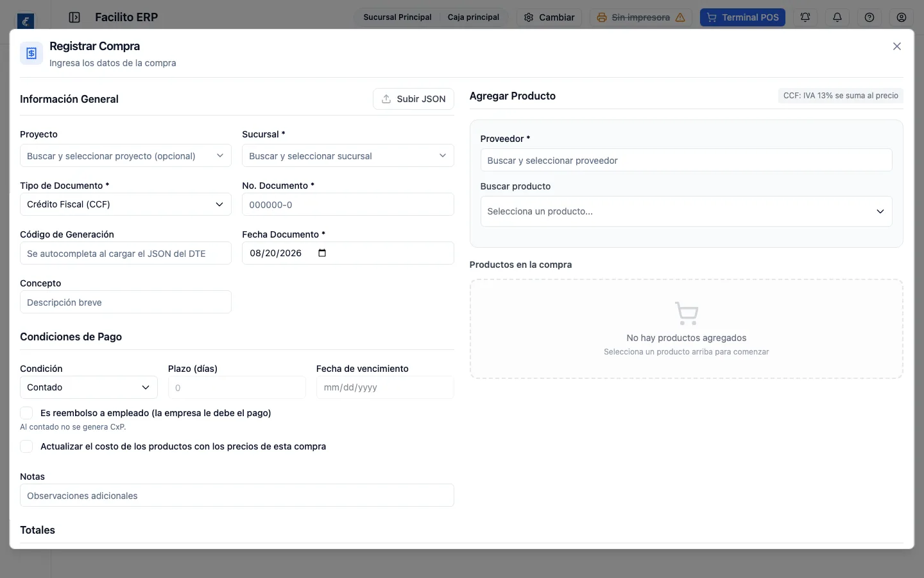Enable Actualizar el costo de los productos
924x578 pixels.
26,446
